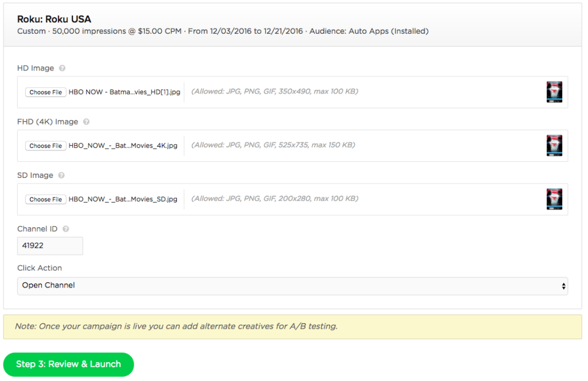The image size is (588, 381).
Task: Click Step 3: Review & Launch button
Action: [69, 364]
